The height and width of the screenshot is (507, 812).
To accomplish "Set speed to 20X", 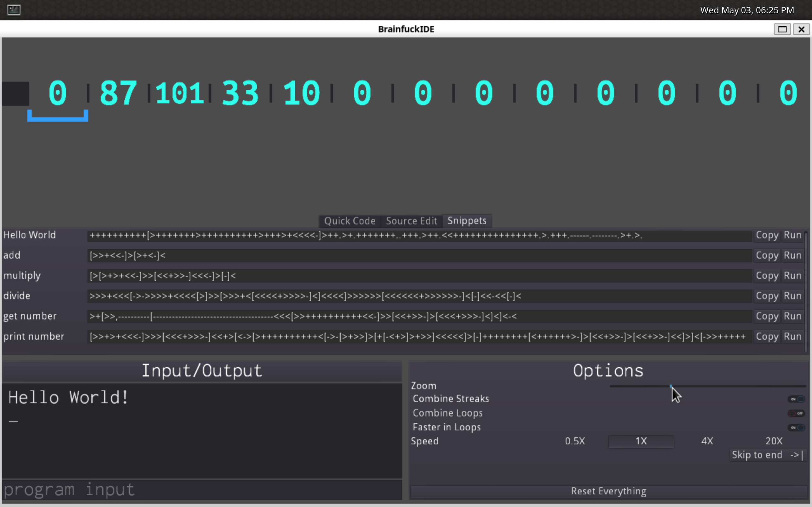I will tap(774, 441).
